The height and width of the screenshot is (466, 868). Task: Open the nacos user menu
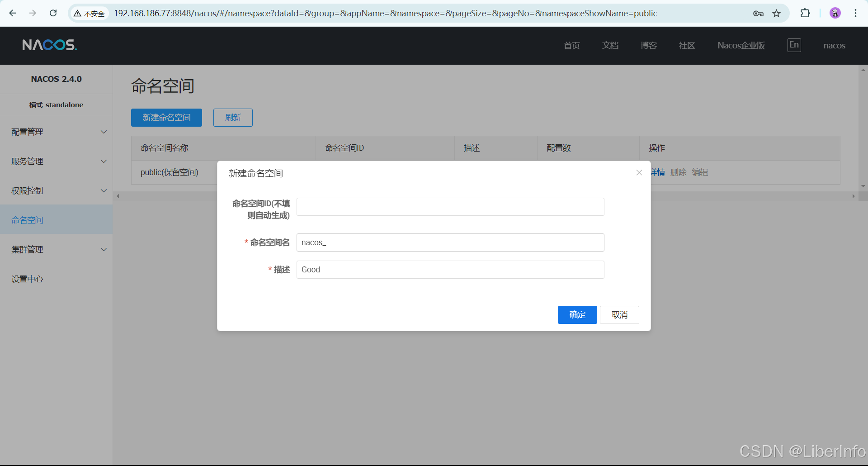point(834,45)
